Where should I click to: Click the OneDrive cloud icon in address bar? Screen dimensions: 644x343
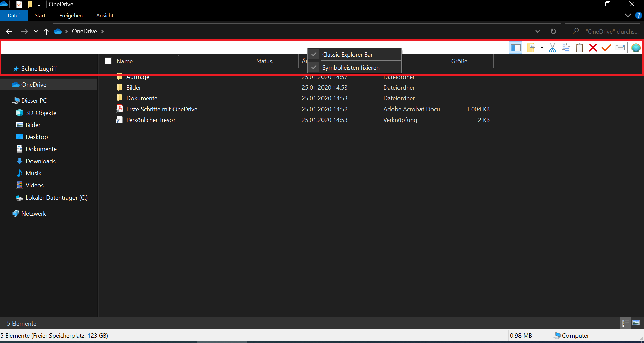click(58, 31)
